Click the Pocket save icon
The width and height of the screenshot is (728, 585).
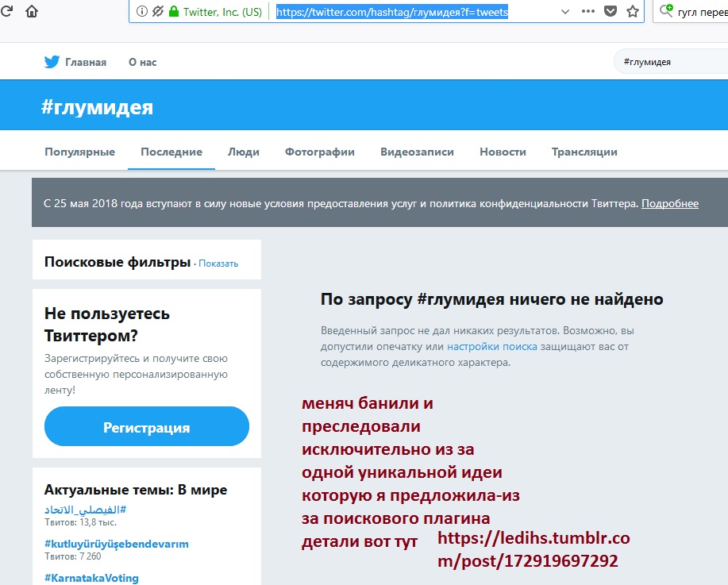610,11
